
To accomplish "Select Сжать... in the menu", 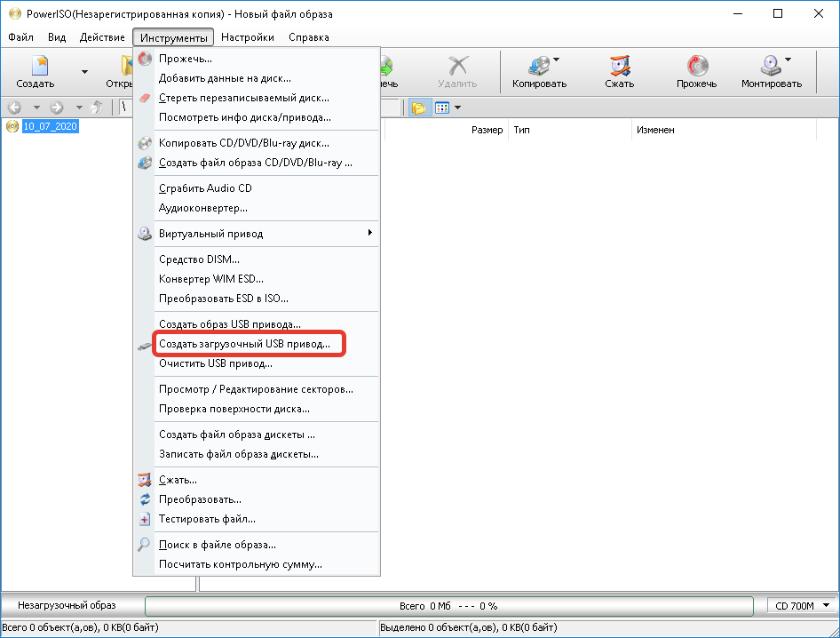I will (257, 480).
